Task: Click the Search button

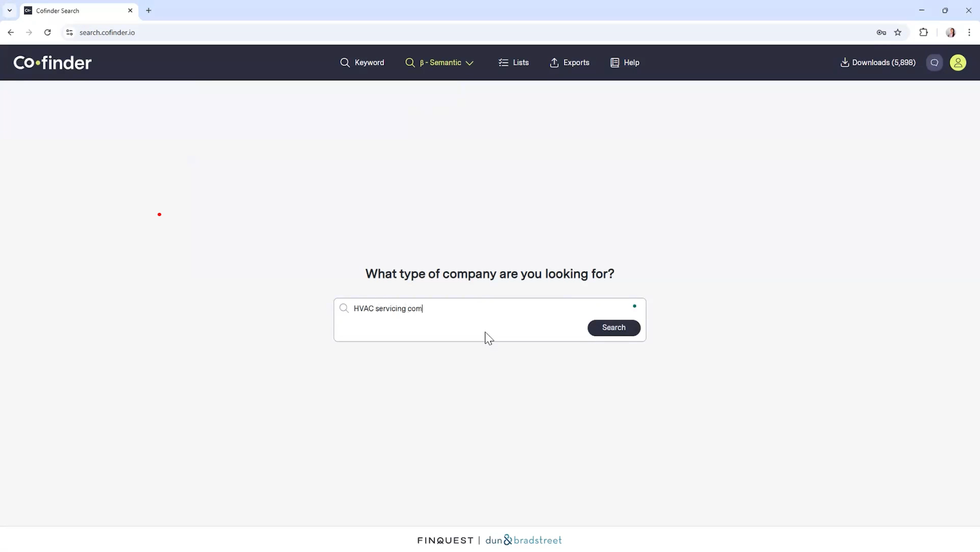Action: [x=614, y=327]
